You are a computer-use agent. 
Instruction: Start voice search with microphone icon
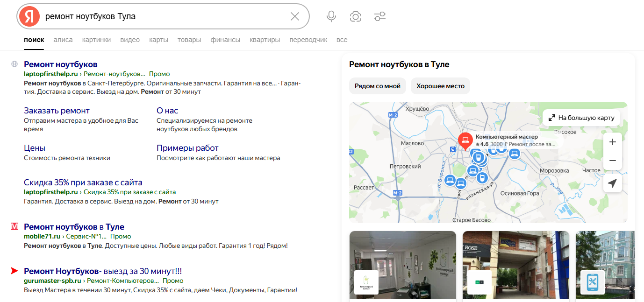click(331, 17)
